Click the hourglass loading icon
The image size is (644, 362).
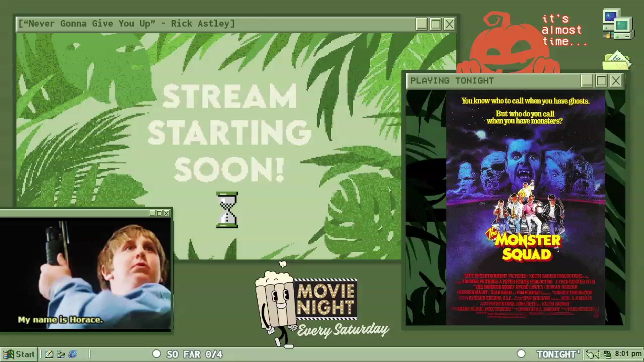(x=227, y=210)
